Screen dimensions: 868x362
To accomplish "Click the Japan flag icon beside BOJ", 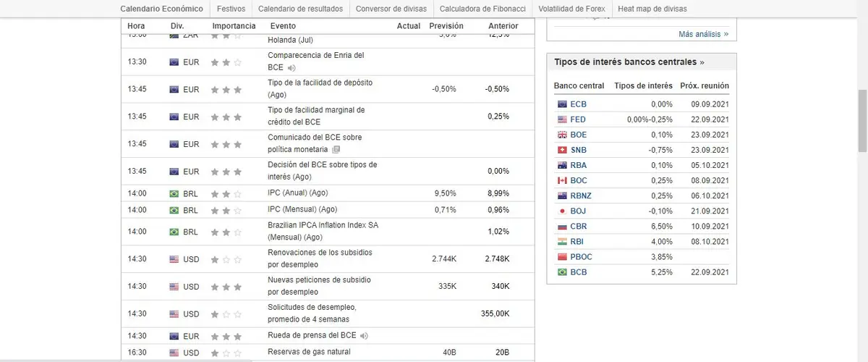I will pos(562,211).
